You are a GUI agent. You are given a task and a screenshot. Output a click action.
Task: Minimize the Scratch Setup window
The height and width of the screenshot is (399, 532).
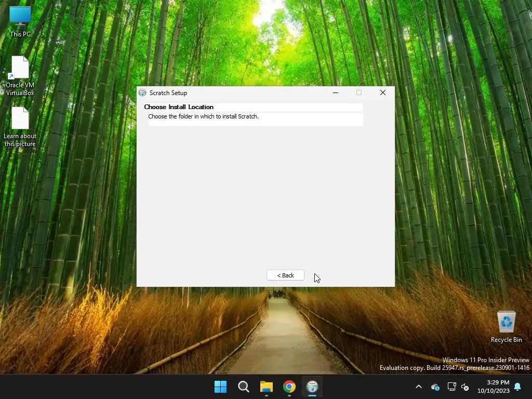click(x=336, y=92)
